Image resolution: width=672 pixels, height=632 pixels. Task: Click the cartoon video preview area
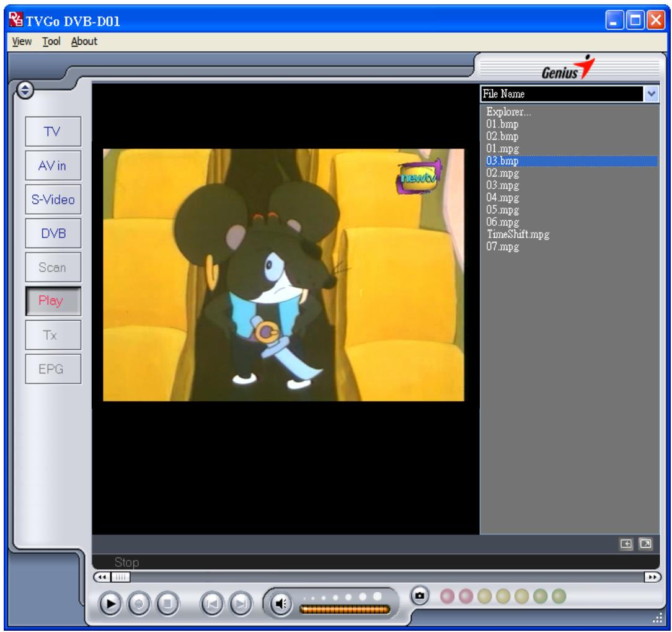coord(284,275)
